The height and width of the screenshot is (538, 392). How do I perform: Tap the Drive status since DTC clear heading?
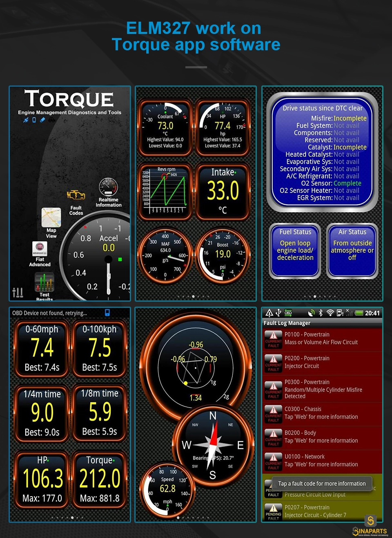tap(323, 108)
